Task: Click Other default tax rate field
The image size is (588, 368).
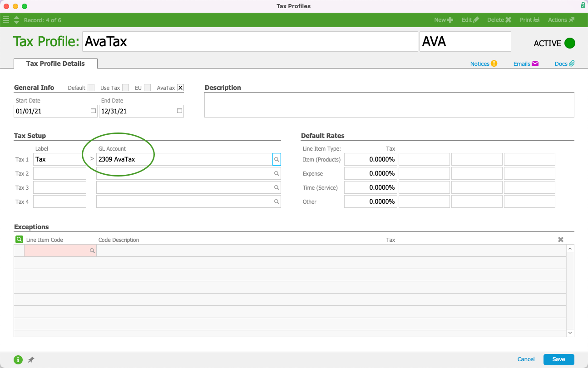Action: point(370,201)
